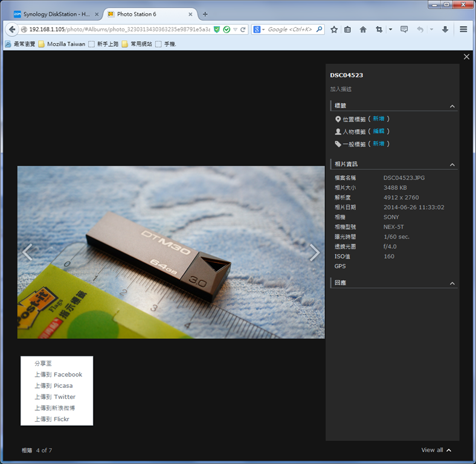
Task: Click the DSC04523 photo title
Action: click(x=346, y=76)
